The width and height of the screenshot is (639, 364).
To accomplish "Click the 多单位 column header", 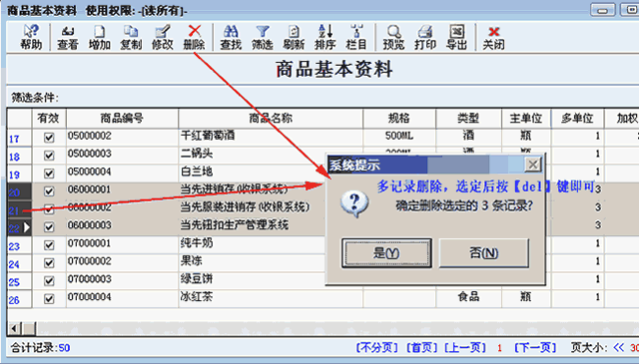I will click(577, 119).
